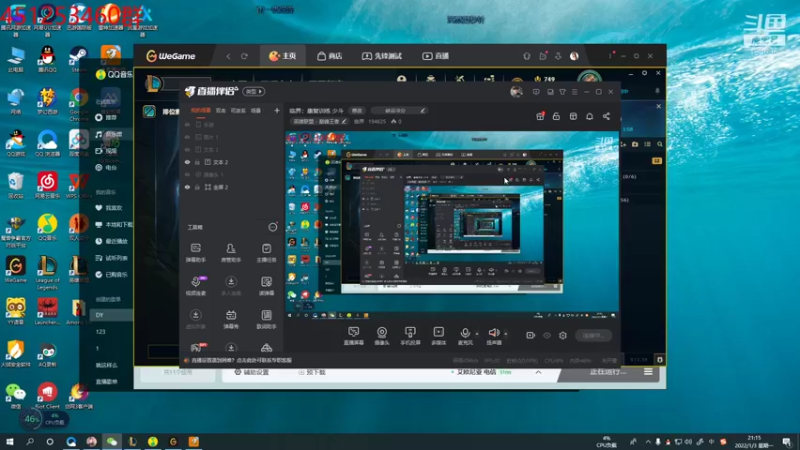
Task: Add 手机投屏 phone cast source
Action: click(410, 336)
